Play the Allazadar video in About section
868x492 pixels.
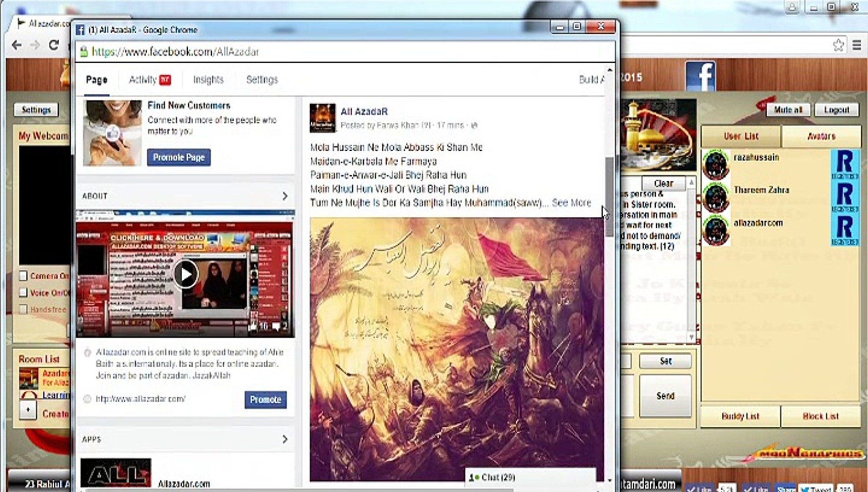[185, 274]
